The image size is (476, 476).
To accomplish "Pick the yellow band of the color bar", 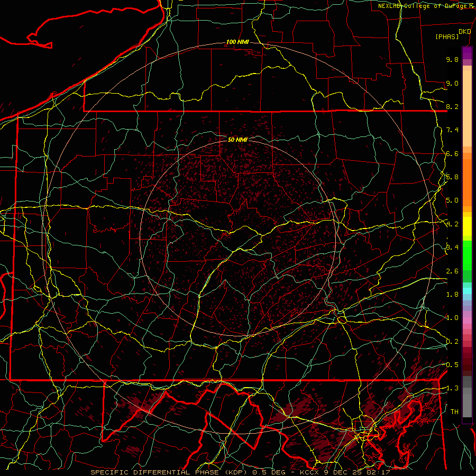I will 467,226.
